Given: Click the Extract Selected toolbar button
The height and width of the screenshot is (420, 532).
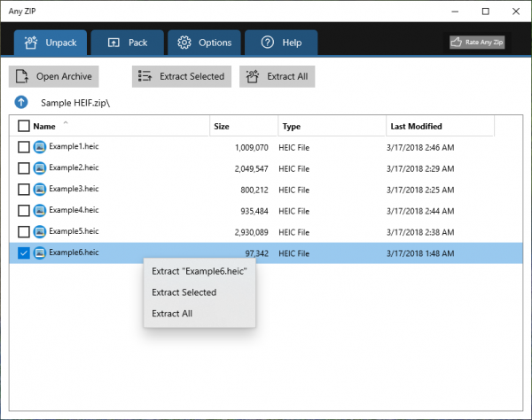Looking at the screenshot, I should pos(182,76).
